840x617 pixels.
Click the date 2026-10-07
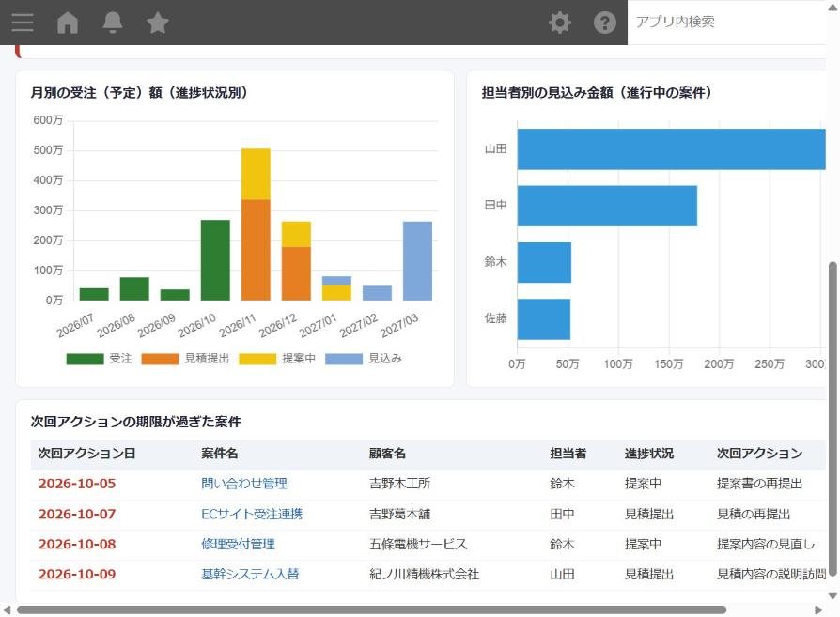click(77, 515)
